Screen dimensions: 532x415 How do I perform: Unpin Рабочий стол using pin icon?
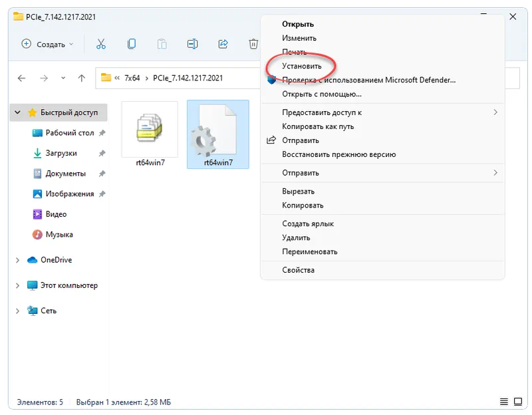pyautogui.click(x=102, y=133)
